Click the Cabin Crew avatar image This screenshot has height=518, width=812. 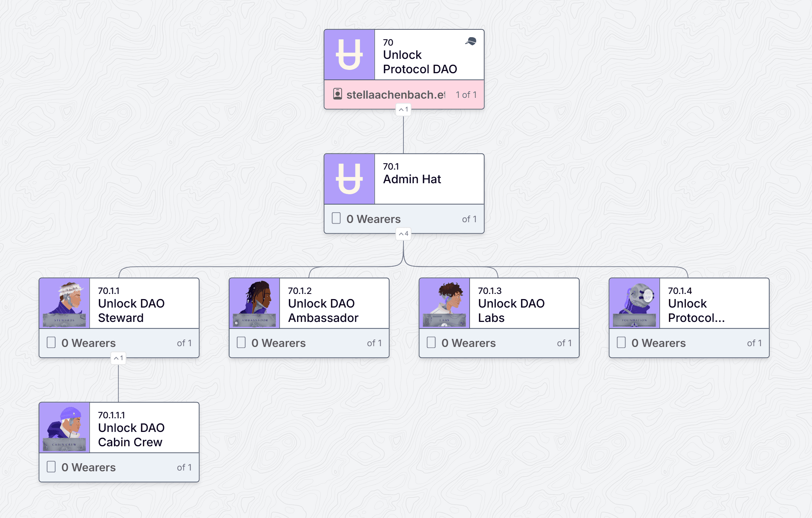(64, 427)
